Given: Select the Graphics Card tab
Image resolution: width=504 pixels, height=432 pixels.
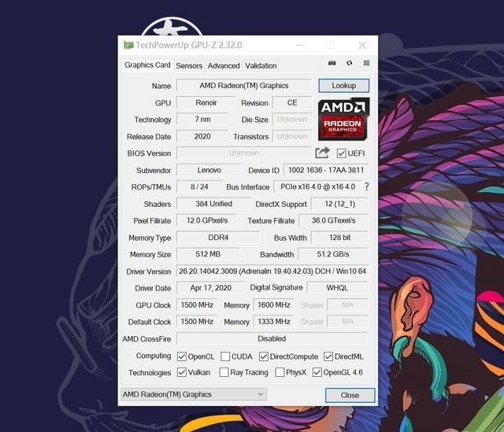Looking at the screenshot, I should tap(147, 65).
